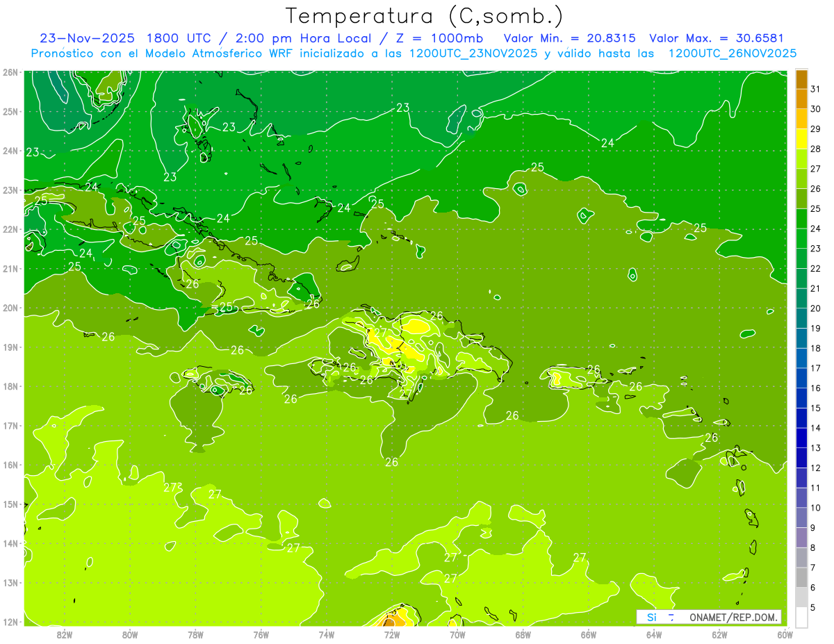The width and height of the screenshot is (834, 644).
Task: Click the 'Valor Max. = 30.6581' text
Action: 716,38
